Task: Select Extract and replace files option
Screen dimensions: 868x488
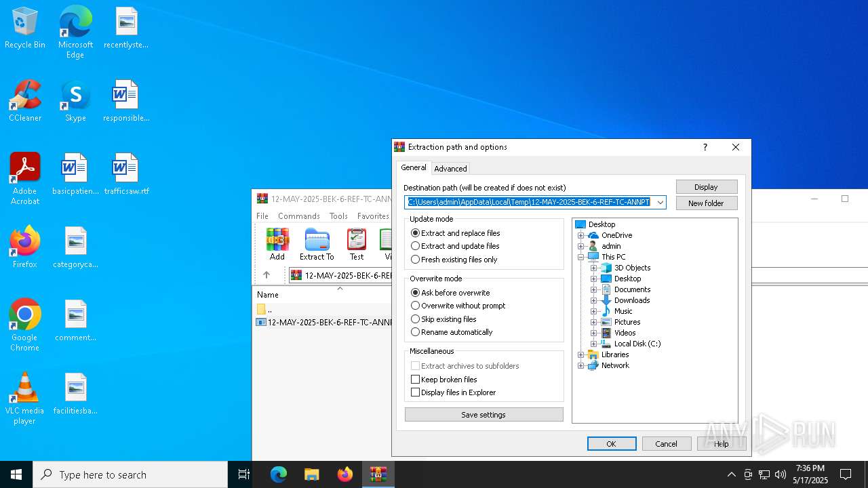Action: [x=456, y=233]
